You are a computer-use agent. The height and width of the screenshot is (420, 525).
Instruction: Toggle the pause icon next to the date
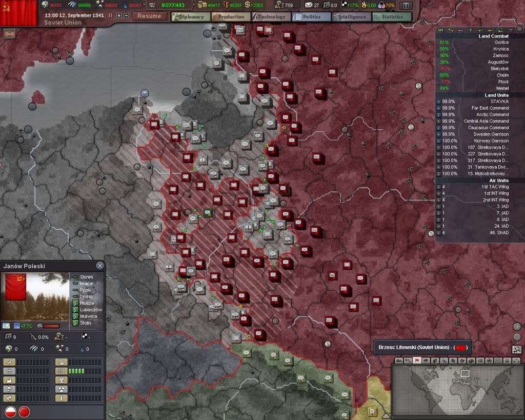111,16
